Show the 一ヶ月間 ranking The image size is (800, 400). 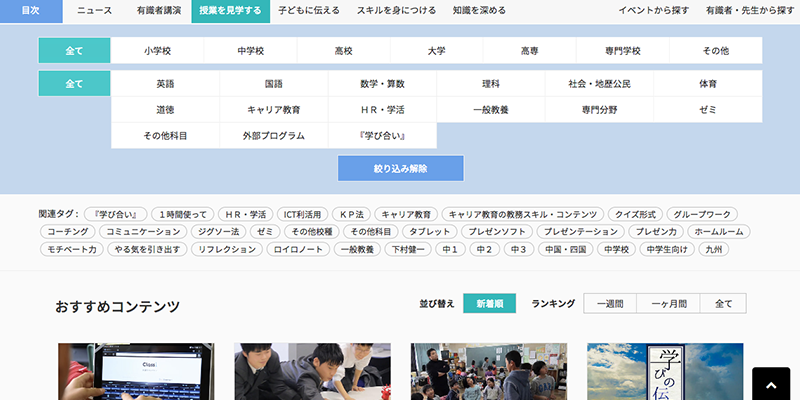click(670, 304)
